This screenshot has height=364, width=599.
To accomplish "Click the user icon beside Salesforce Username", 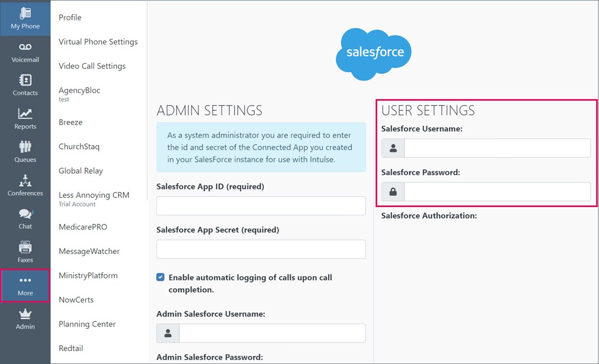I will point(393,148).
